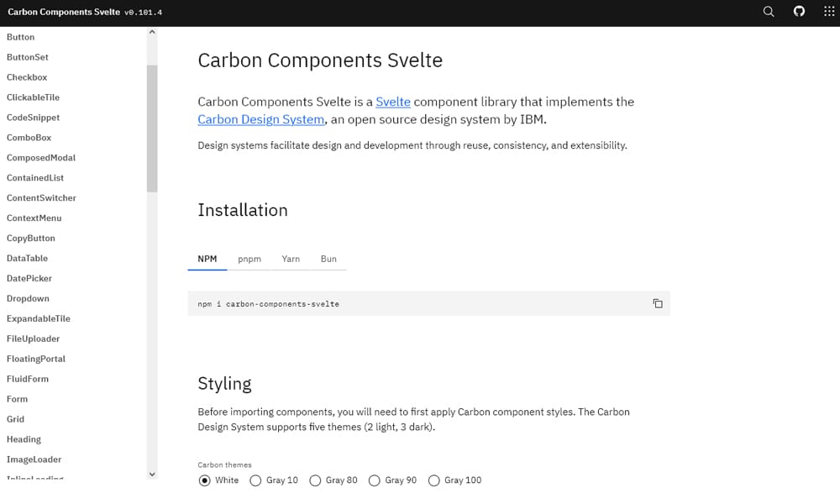Switch to the Yarn tab
This screenshot has width=840, height=504.
click(291, 260)
